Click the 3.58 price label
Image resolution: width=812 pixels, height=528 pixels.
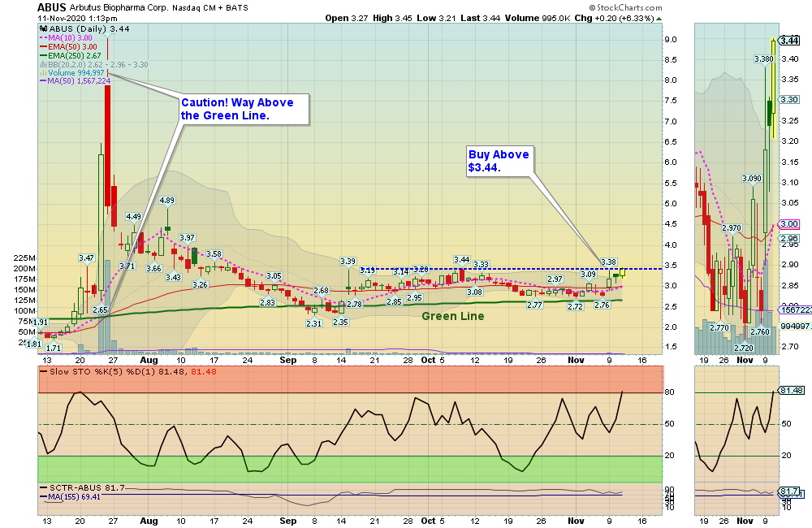[x=214, y=254]
